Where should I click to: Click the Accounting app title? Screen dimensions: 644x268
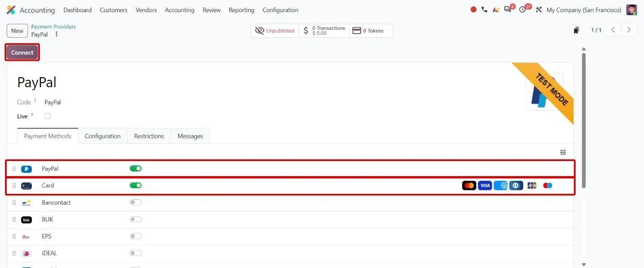(37, 10)
